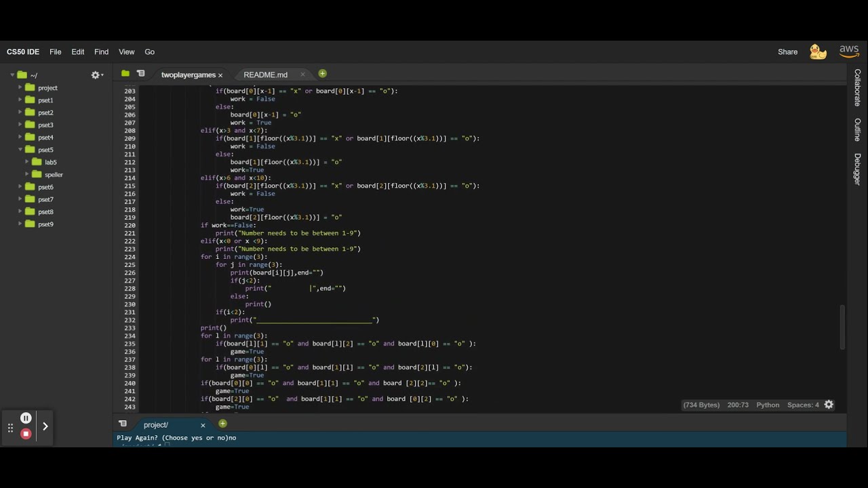Close the twoplayergames tab
868x488 pixels.
(220, 75)
